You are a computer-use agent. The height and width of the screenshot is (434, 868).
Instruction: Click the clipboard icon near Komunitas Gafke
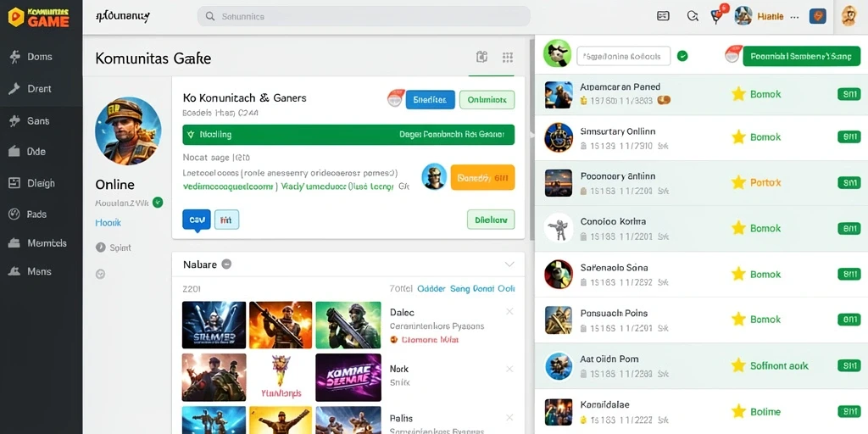481,57
